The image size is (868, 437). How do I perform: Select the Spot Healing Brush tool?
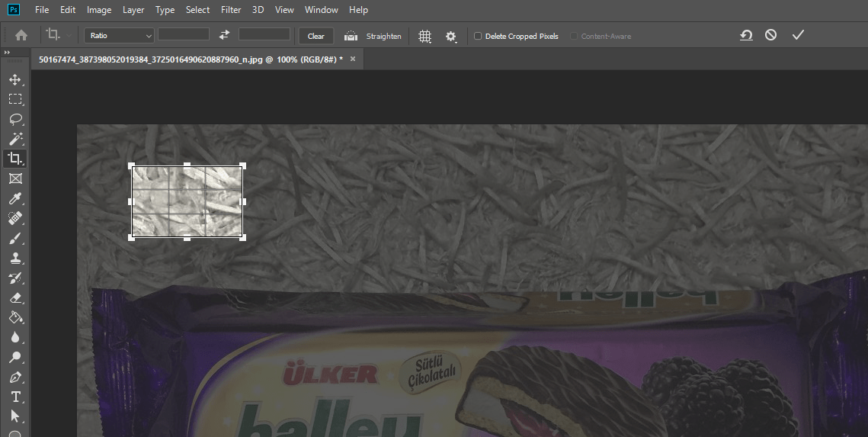[15, 218]
